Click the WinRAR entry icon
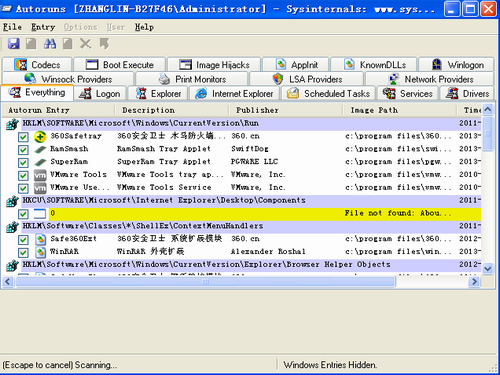This screenshot has height=375, width=500. [x=40, y=252]
